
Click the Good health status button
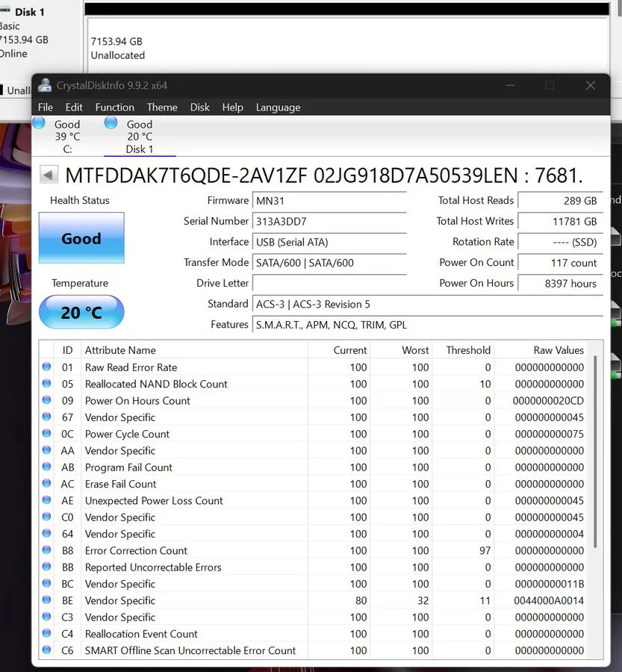81,238
